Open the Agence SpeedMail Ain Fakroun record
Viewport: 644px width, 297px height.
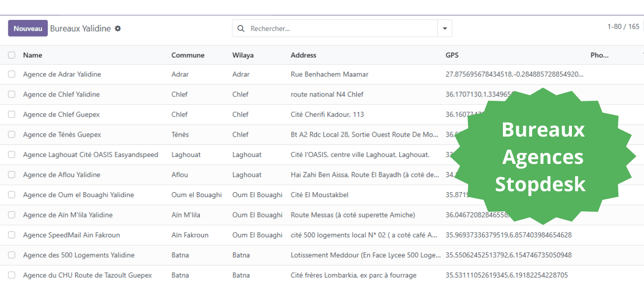pyautogui.click(x=71, y=235)
